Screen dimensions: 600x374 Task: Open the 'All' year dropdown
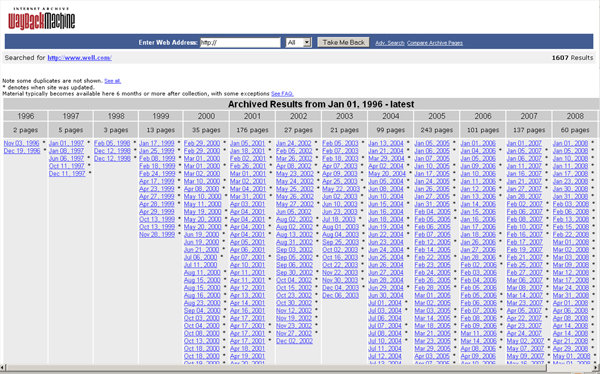point(299,42)
